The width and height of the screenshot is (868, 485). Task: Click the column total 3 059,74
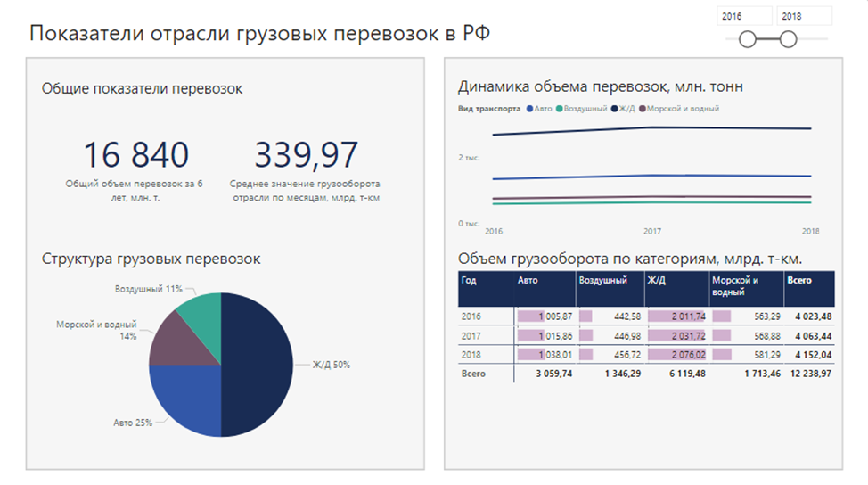pos(554,374)
